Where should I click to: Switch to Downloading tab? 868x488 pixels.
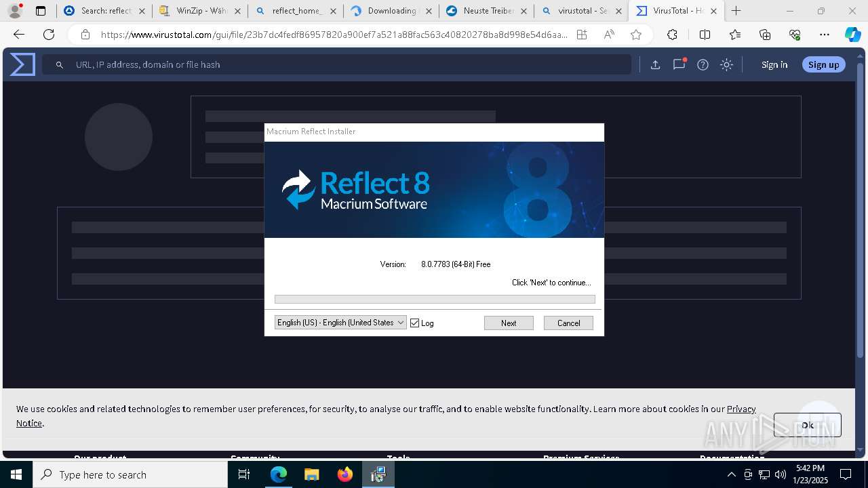pyautogui.click(x=391, y=11)
